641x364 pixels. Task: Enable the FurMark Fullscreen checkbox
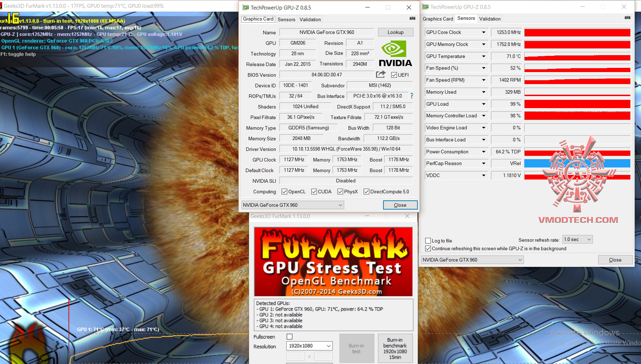[289, 337]
